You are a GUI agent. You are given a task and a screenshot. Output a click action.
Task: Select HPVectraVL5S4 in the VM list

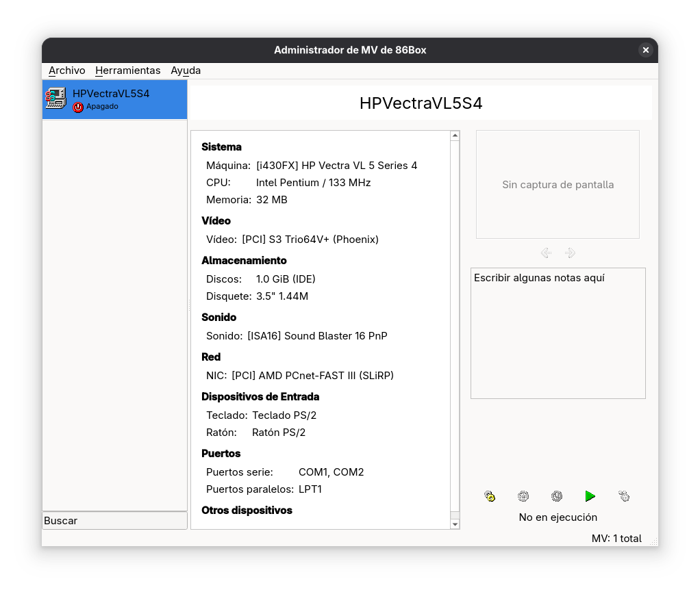pyautogui.click(x=115, y=99)
